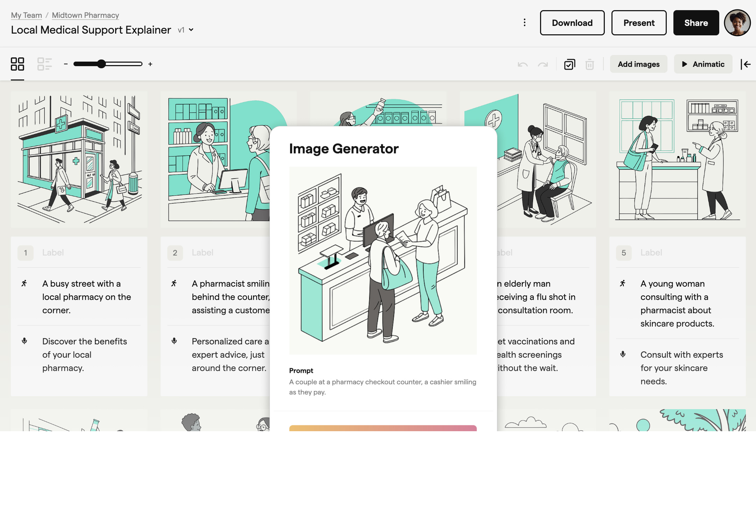Edit the Image Generator prompt text
The image size is (756, 532).
(x=383, y=387)
